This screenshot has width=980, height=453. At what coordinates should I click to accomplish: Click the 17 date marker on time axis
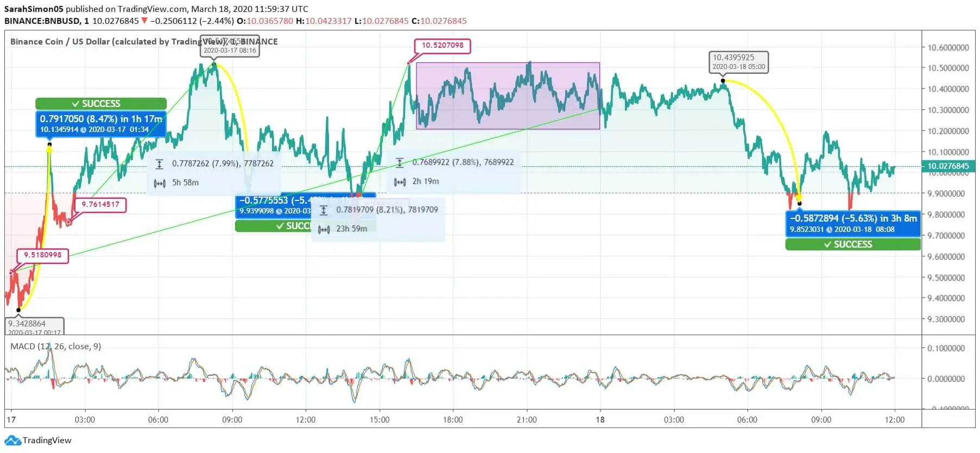point(11,420)
